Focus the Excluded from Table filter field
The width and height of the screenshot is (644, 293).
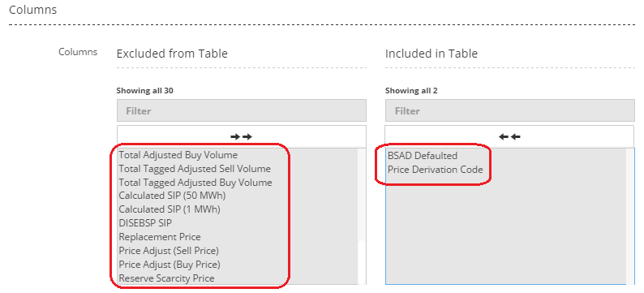(242, 110)
